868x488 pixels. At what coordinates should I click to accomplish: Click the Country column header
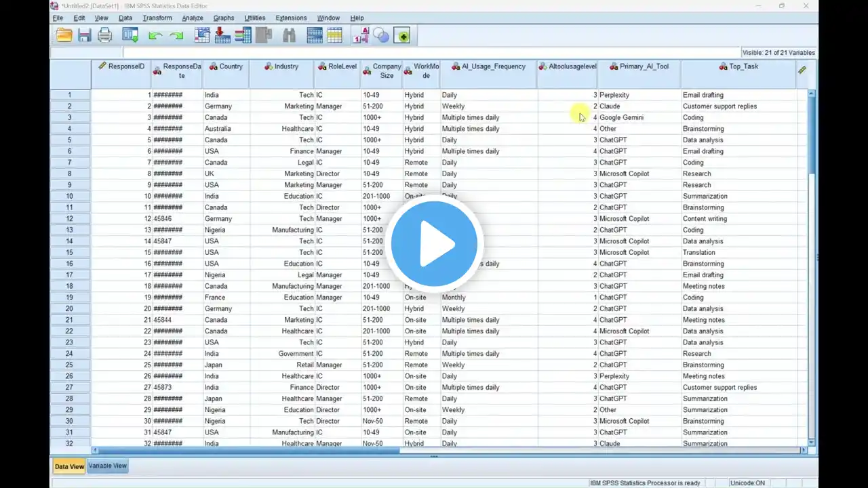(226, 66)
